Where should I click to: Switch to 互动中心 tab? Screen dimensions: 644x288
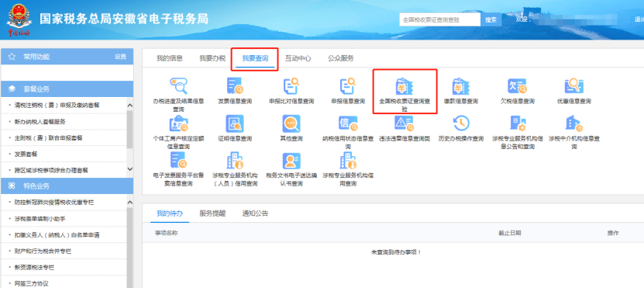point(298,58)
